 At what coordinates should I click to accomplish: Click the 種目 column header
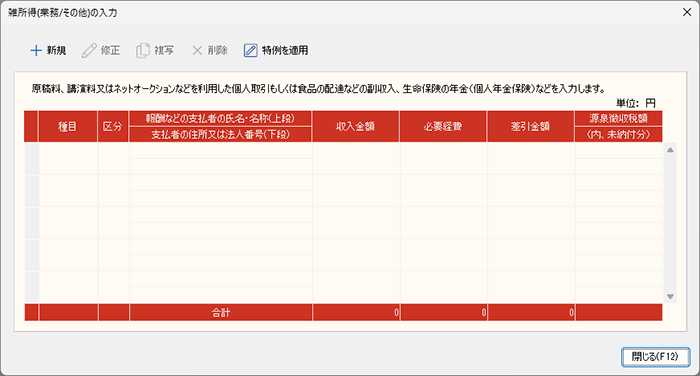point(68,126)
